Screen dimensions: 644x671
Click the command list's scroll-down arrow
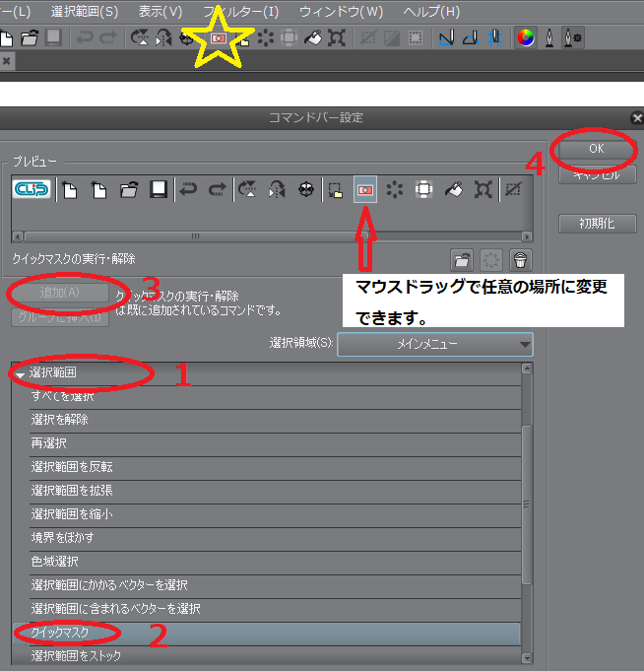[x=527, y=658]
